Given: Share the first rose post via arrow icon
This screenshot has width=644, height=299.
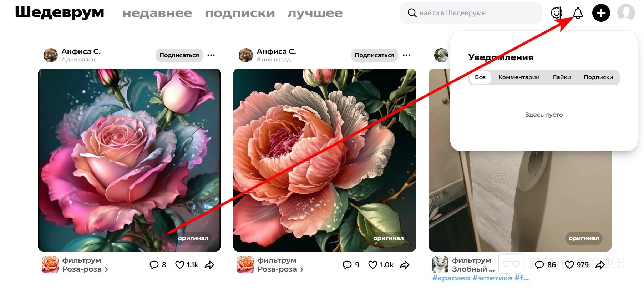Looking at the screenshot, I should coord(209,265).
